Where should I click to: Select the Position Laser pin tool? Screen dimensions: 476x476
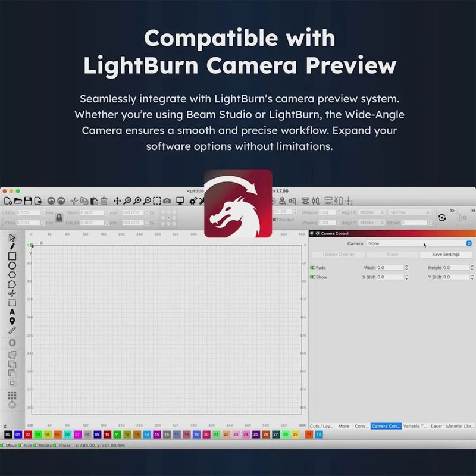pos(12,321)
